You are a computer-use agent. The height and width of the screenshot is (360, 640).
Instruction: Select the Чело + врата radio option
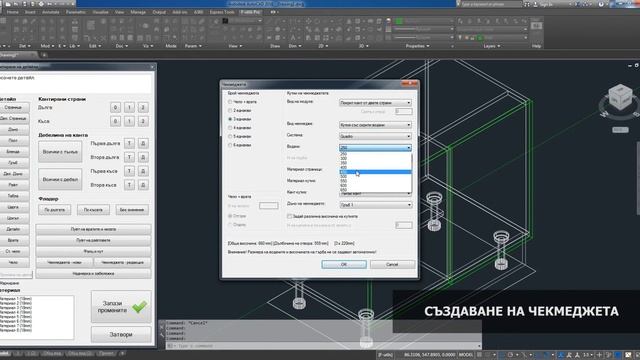tap(230, 102)
